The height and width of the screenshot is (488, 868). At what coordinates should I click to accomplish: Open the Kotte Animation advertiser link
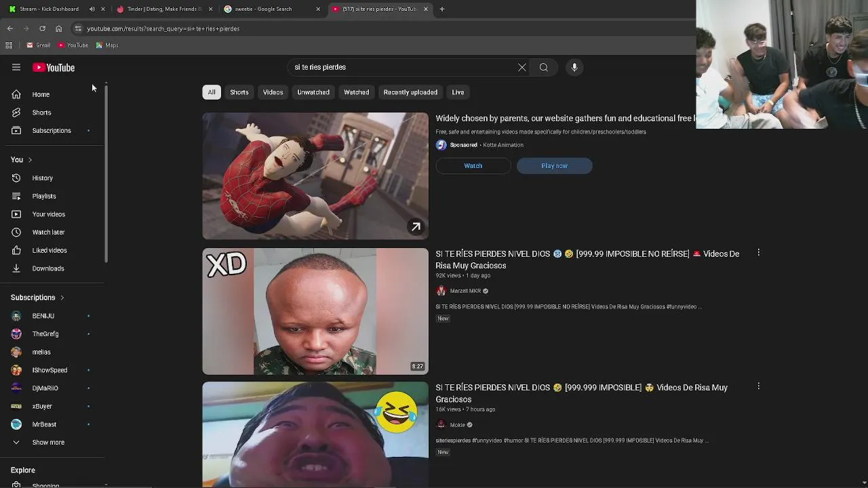coord(503,145)
